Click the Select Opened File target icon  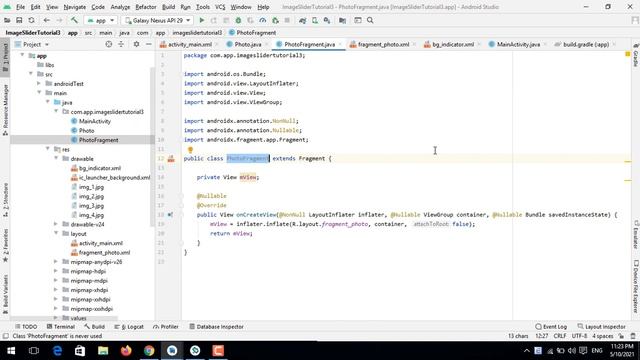109,44
